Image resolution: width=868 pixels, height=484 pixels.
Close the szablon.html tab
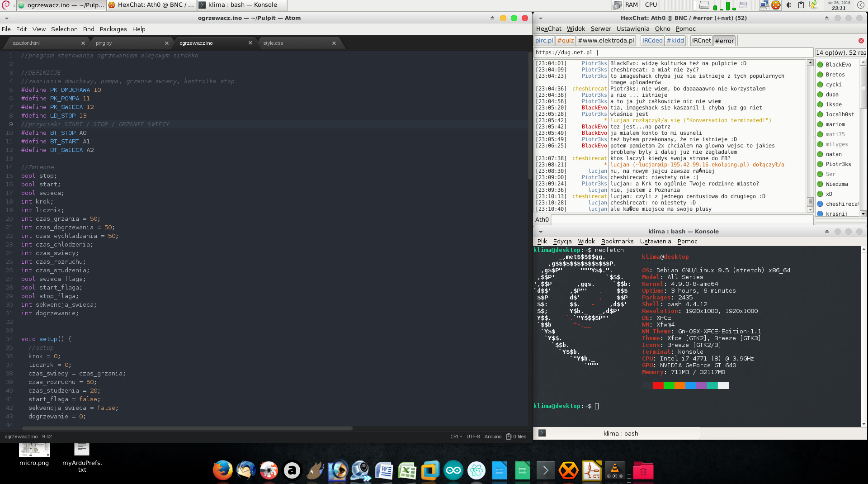click(x=83, y=43)
